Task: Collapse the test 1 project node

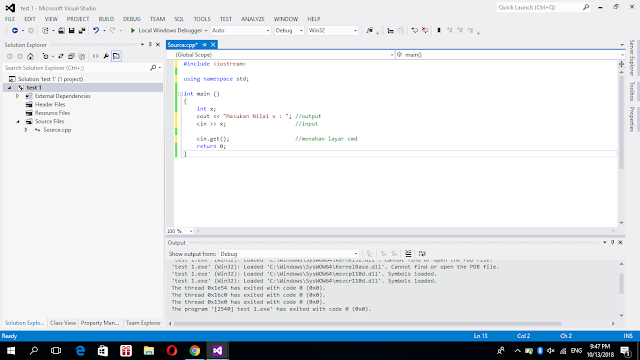Action: [9, 88]
